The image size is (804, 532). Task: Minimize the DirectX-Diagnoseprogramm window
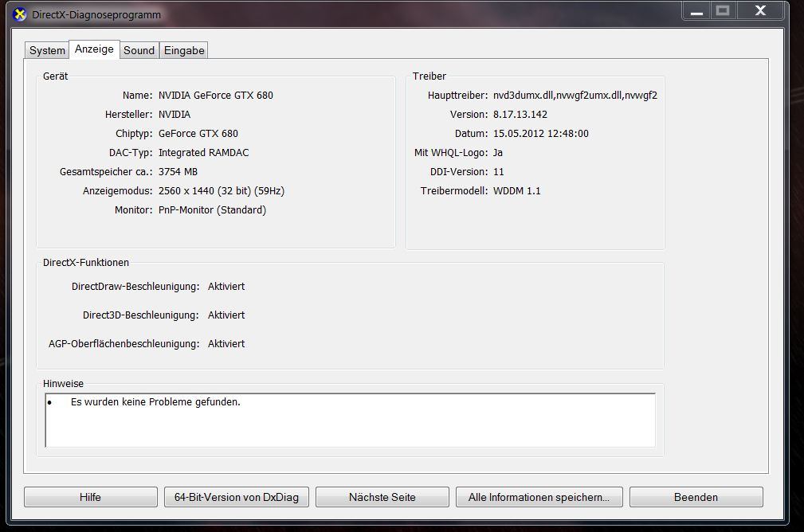[x=696, y=11]
